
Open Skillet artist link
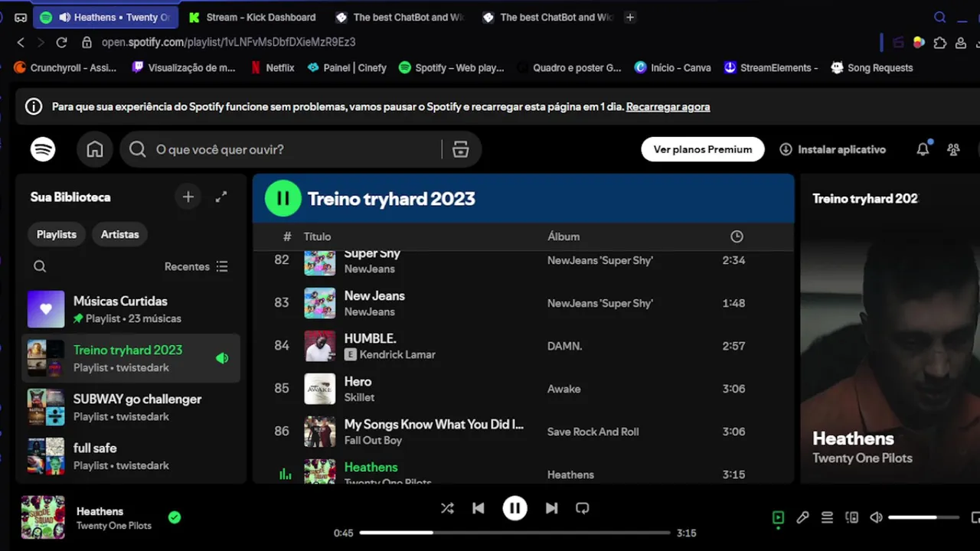pos(359,397)
